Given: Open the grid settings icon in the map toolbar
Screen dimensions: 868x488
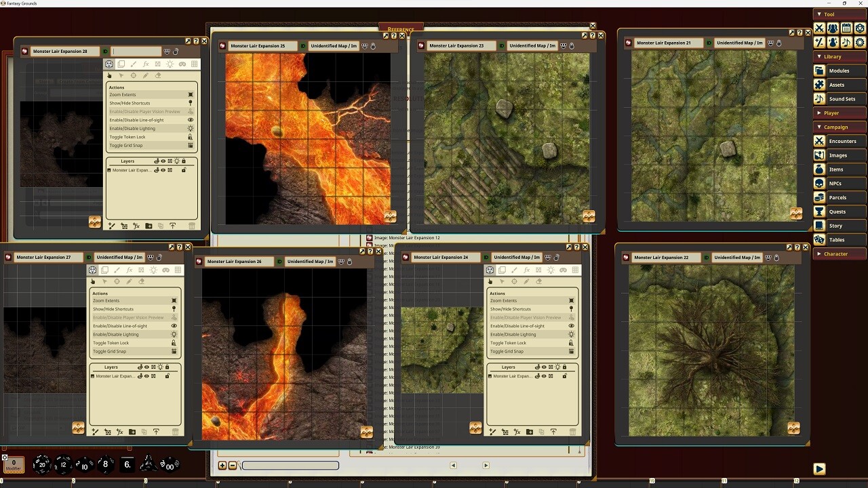Looking at the screenshot, I should coord(195,64).
